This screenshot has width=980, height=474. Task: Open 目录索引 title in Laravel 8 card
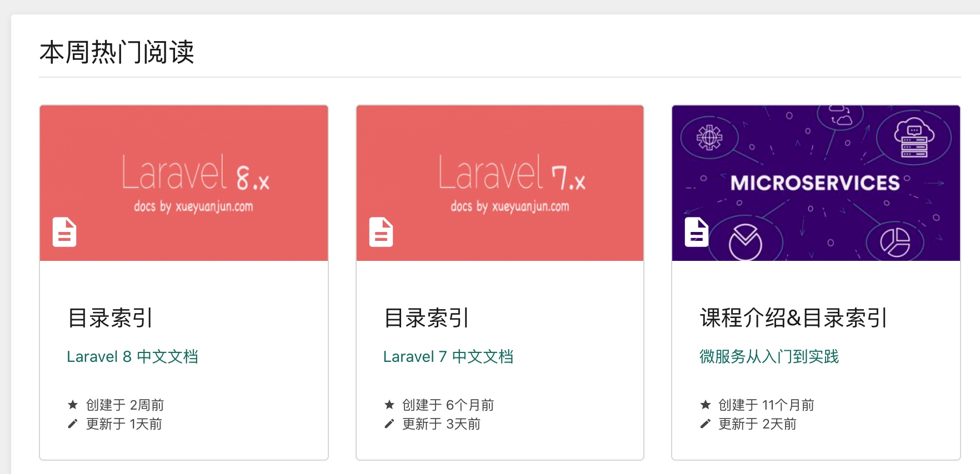(x=110, y=318)
